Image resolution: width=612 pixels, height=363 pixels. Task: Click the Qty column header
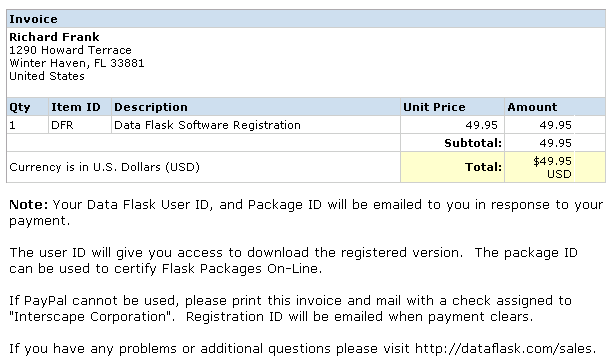[x=20, y=107]
